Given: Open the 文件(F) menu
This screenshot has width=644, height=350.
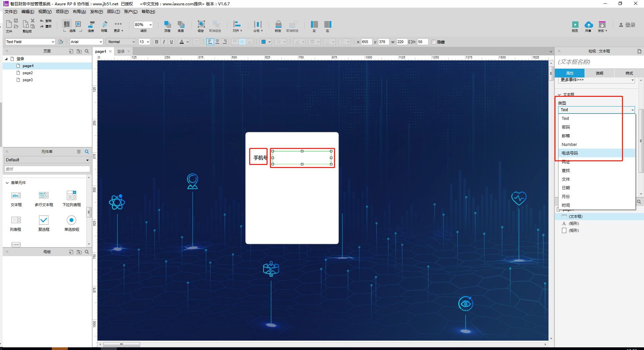Looking at the screenshot, I should pyautogui.click(x=11, y=12).
